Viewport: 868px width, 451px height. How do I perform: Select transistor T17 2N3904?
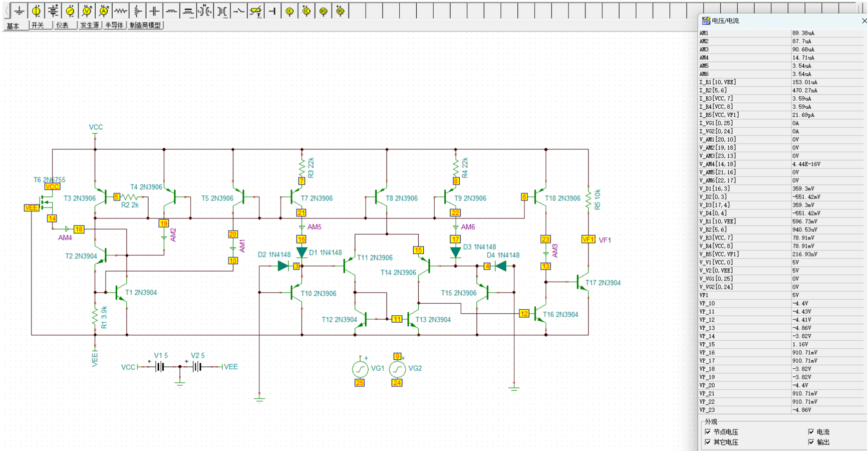[583, 283]
